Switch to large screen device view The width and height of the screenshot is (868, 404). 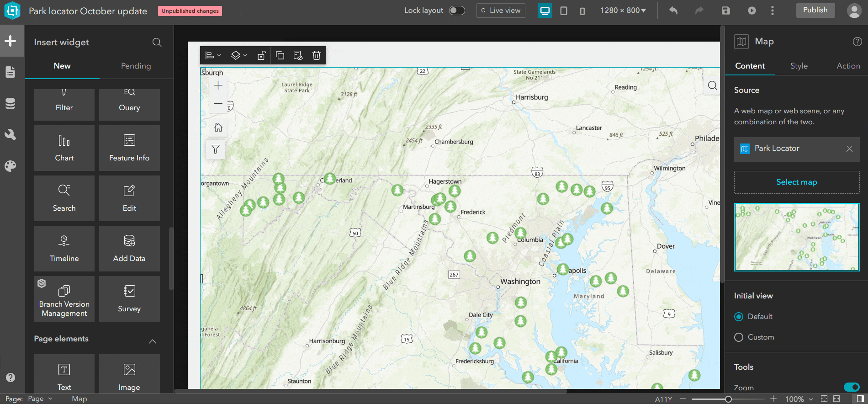(545, 11)
